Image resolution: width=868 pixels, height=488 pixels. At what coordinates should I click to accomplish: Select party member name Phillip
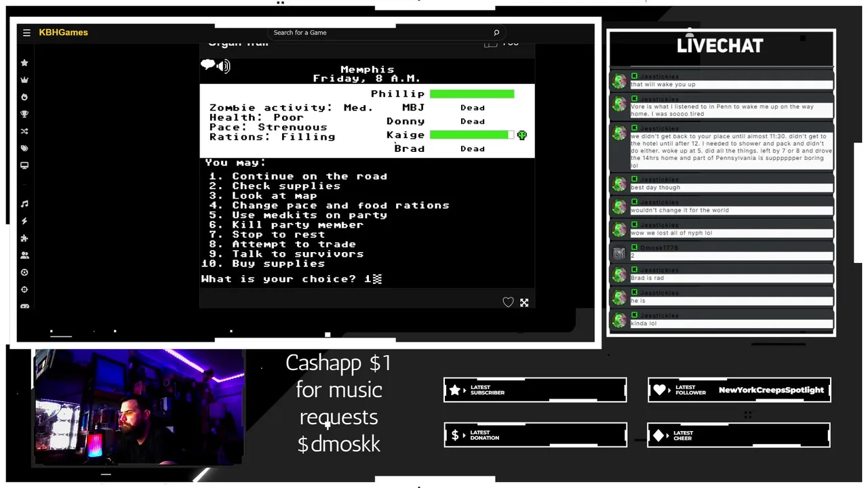(397, 94)
